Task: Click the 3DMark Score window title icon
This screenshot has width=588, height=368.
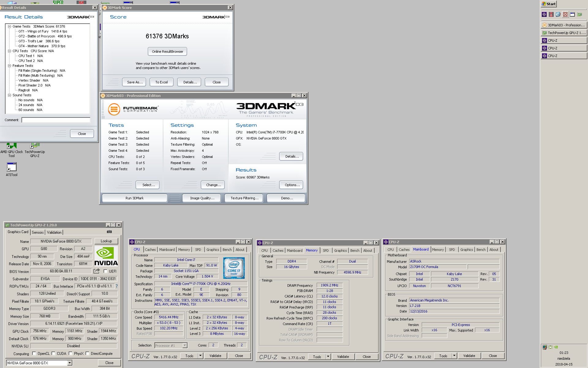Action: [x=105, y=8]
